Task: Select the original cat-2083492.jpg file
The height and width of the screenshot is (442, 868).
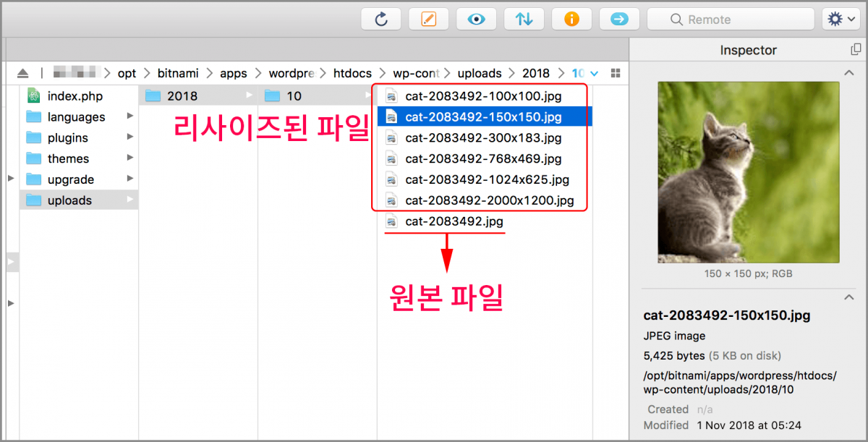Action: click(x=454, y=221)
